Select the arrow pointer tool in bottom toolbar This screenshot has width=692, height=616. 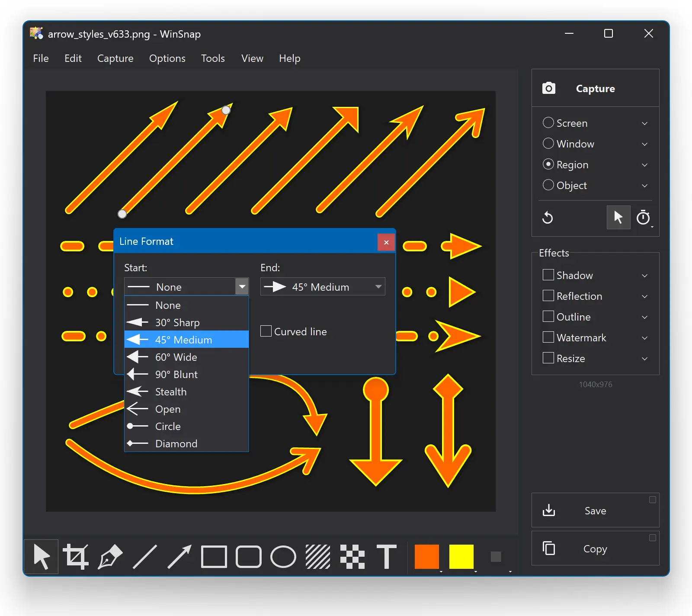tap(41, 557)
